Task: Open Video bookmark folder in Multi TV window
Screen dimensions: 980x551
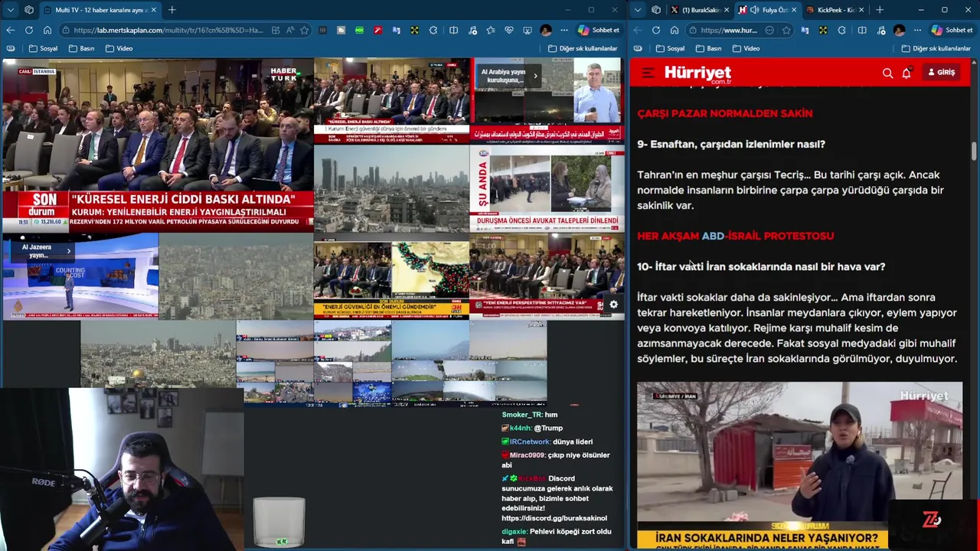Action: click(119, 48)
